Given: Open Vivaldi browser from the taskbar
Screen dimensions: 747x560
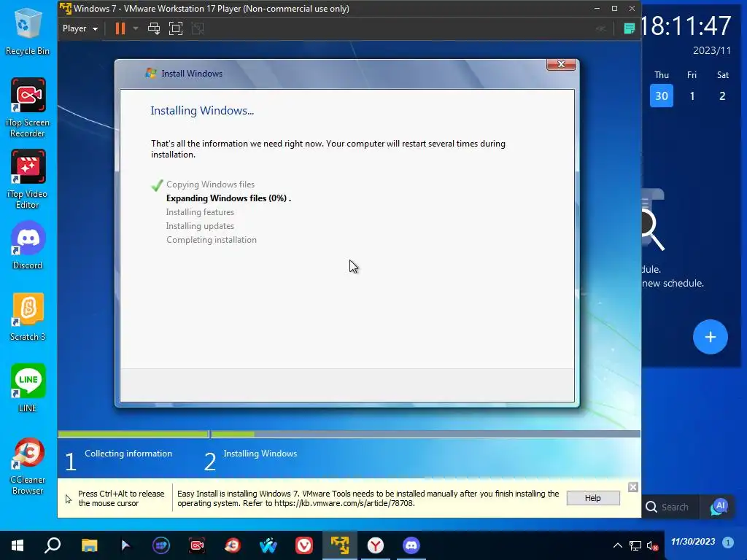Looking at the screenshot, I should click(304, 545).
